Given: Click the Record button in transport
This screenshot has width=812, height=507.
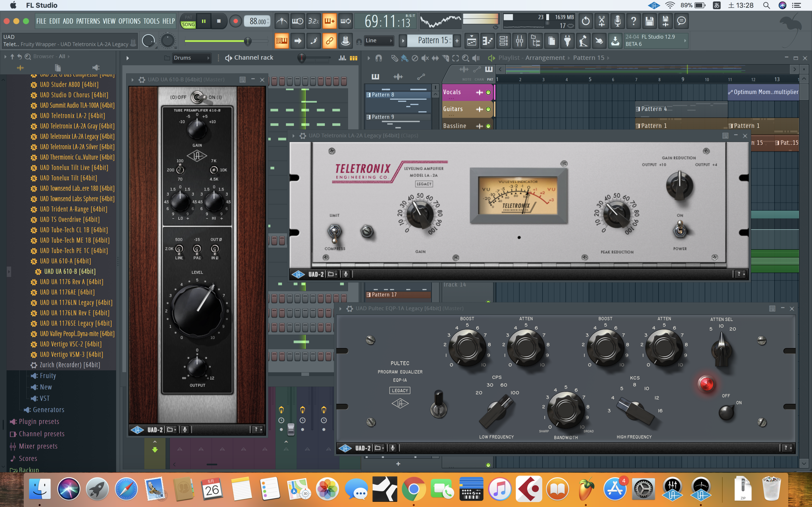Looking at the screenshot, I should pos(236,21).
